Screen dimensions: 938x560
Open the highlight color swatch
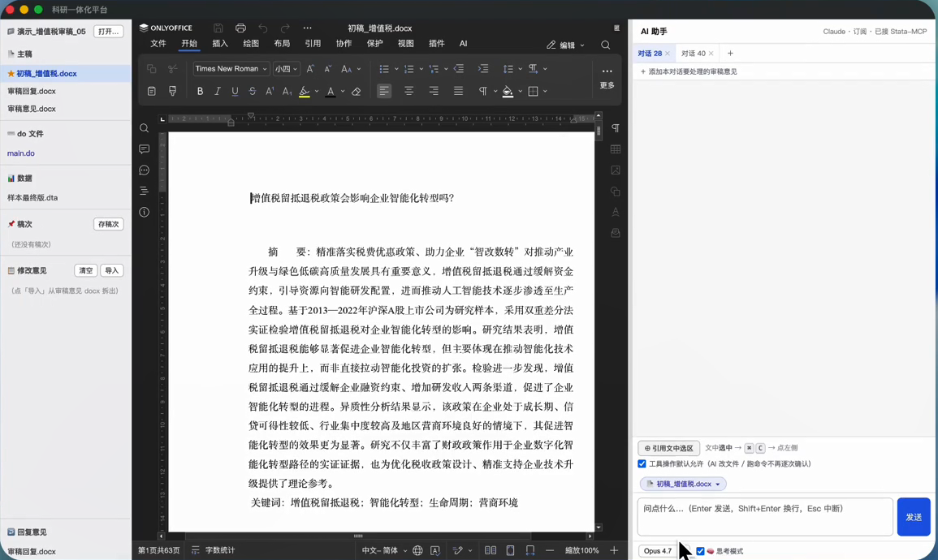pyautogui.click(x=305, y=92)
